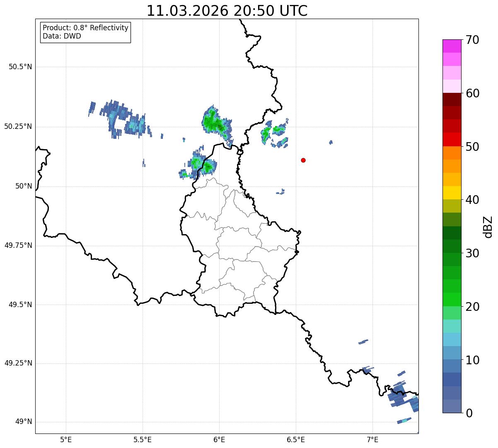Click the echo cell near 50.1°N 5.9°E
The image size is (498, 448).
coord(199,165)
